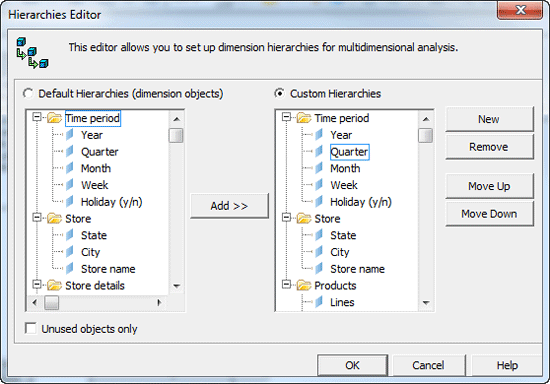Click the Time period folder icon in Default Hierarchies
Image resolution: width=550 pixels, height=384 pixels.
tap(55, 118)
